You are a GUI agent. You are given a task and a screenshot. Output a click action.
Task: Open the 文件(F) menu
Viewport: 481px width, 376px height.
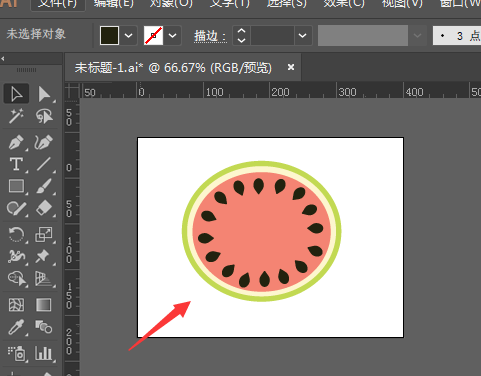coord(57,4)
